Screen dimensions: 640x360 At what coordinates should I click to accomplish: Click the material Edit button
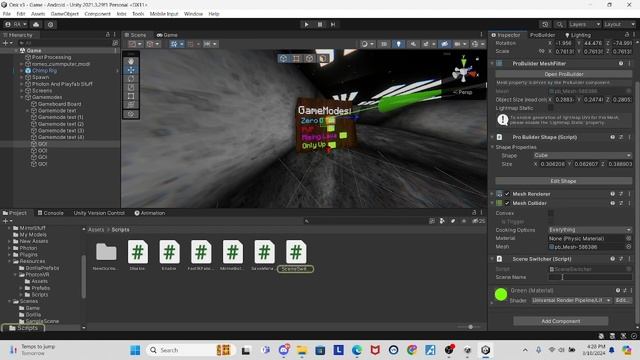[x=622, y=300]
